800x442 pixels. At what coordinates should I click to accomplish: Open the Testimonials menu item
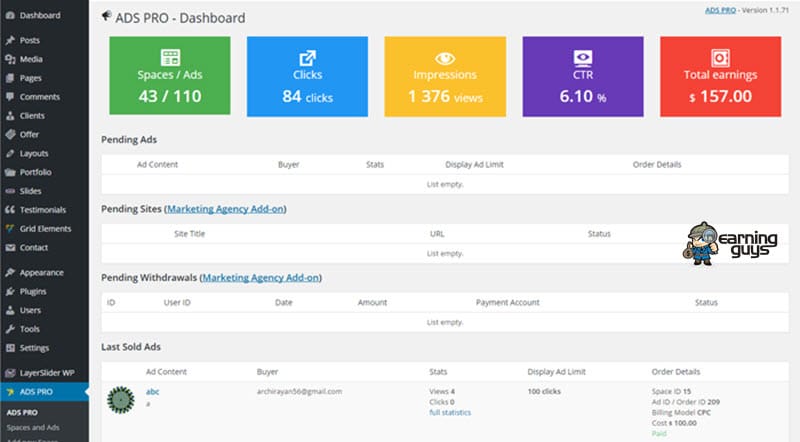pyautogui.click(x=44, y=210)
